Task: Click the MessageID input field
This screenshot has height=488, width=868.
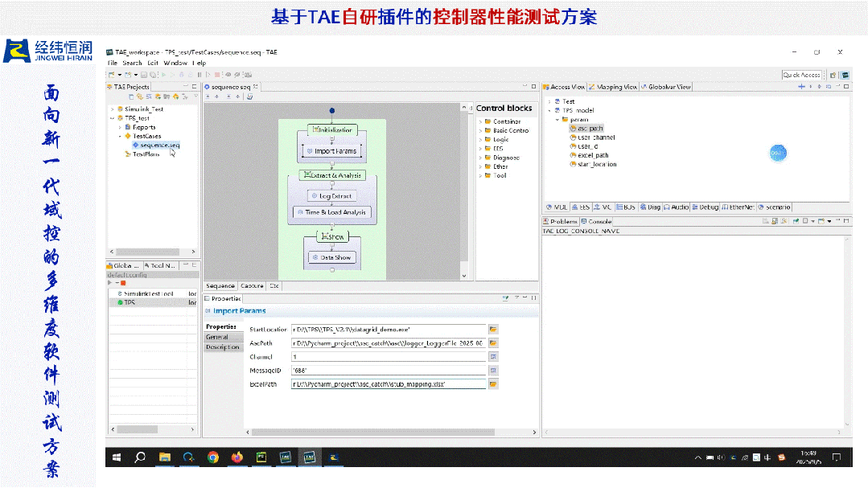Action: point(389,370)
